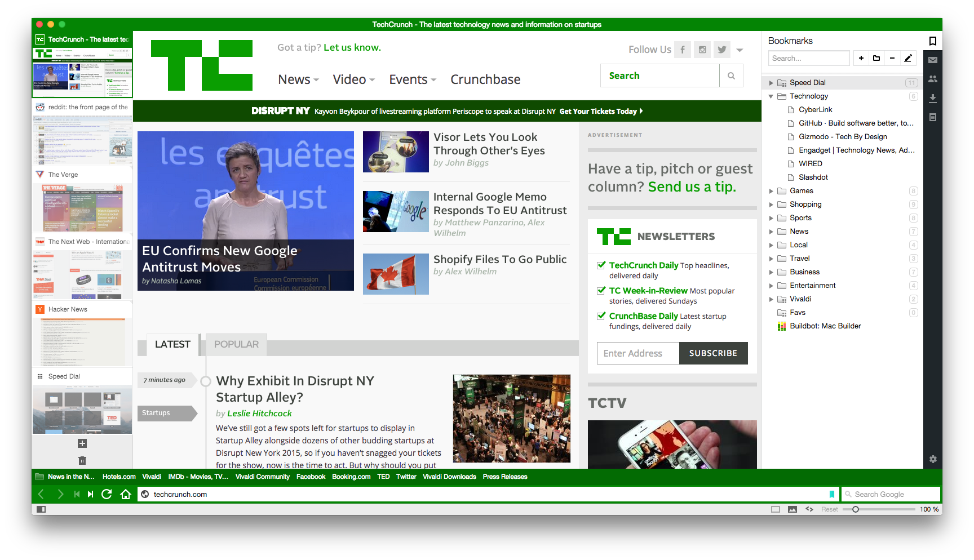Click the Rewind navigation icon
This screenshot has width=974, height=560.
pyautogui.click(x=77, y=494)
